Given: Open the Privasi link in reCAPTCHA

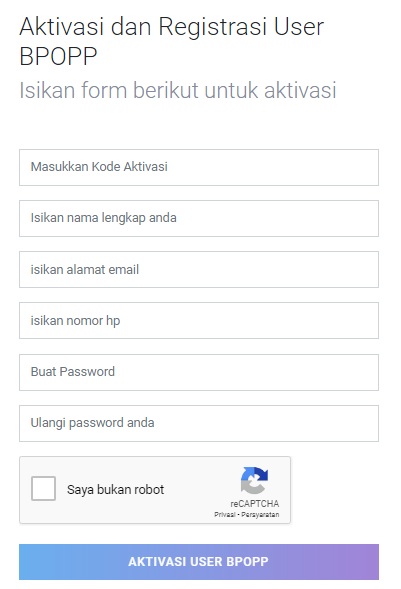Looking at the screenshot, I should coord(225,514).
